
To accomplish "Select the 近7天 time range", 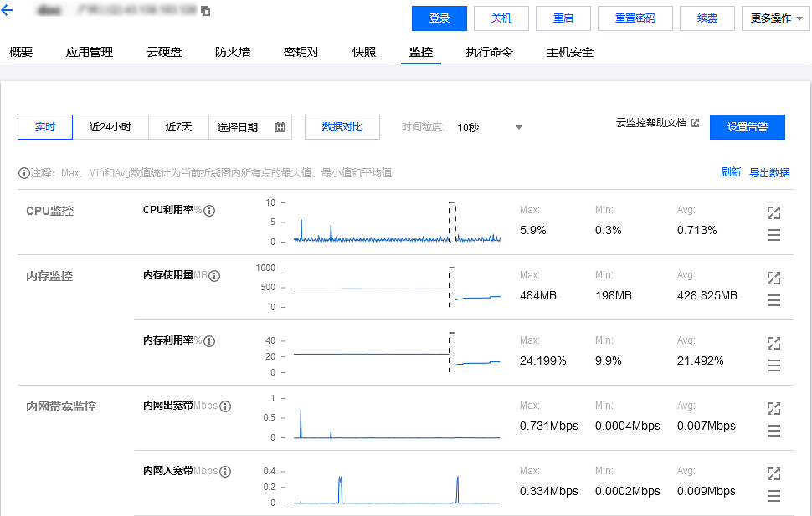I will [178, 127].
